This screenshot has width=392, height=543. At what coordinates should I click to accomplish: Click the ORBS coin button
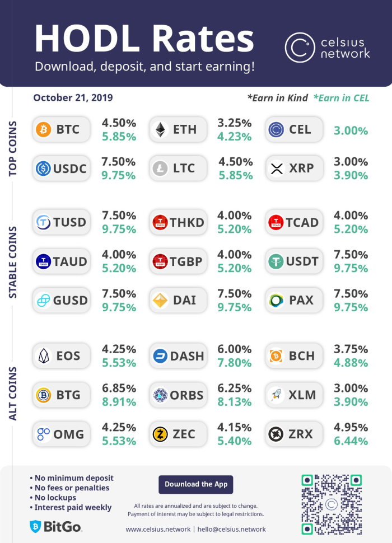pyautogui.click(x=178, y=395)
